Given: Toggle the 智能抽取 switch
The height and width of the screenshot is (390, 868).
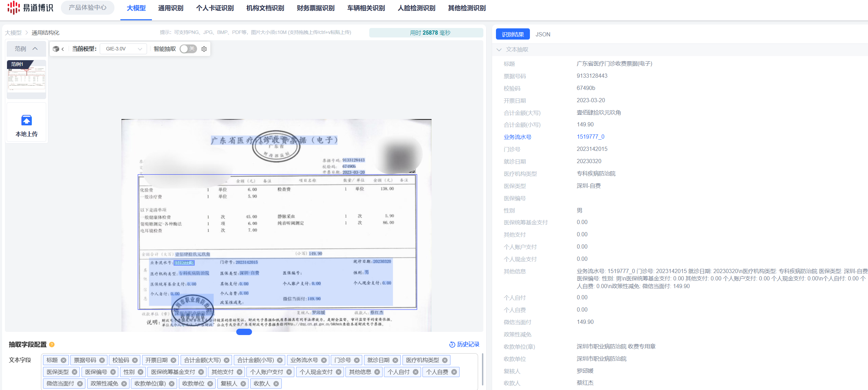Looking at the screenshot, I should click(188, 49).
